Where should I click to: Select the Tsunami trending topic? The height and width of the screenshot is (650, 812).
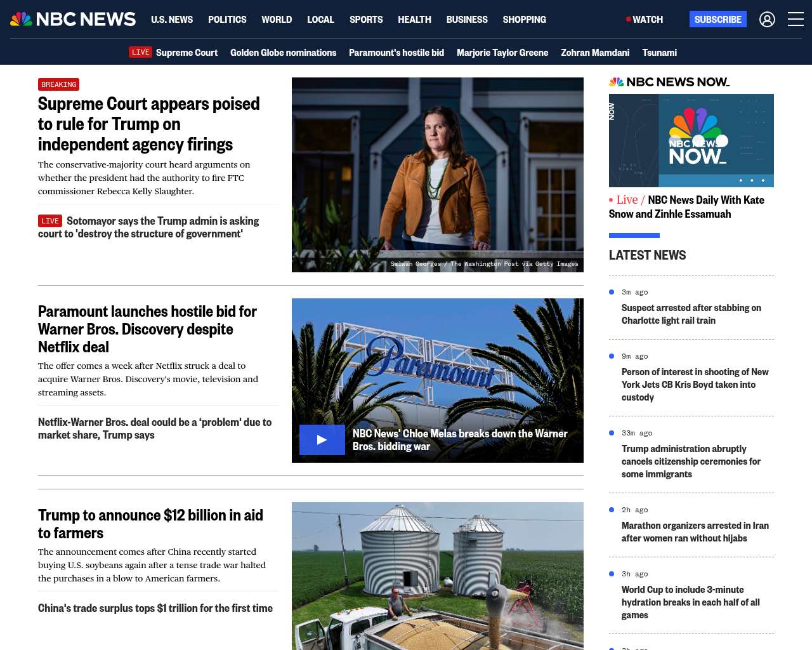tap(659, 53)
